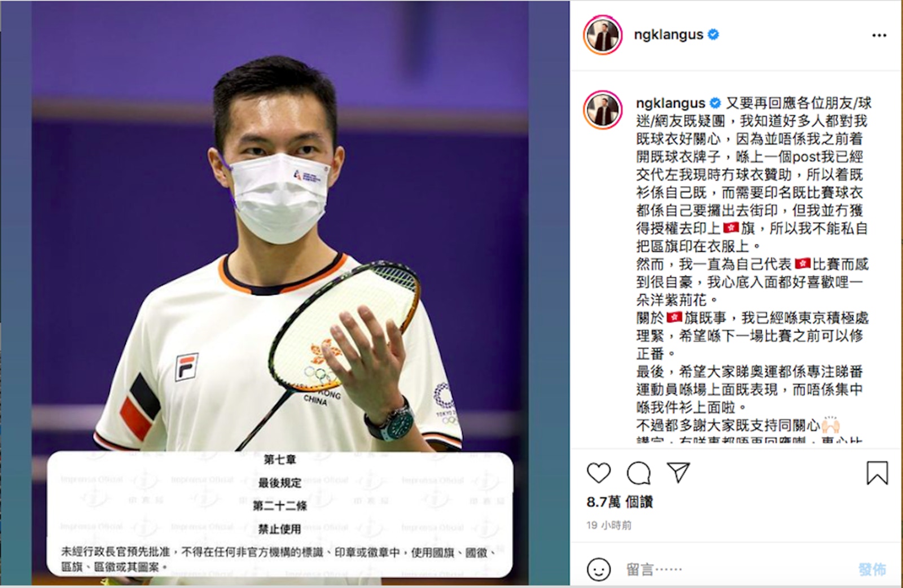Like the post with the heart icon

(599, 473)
